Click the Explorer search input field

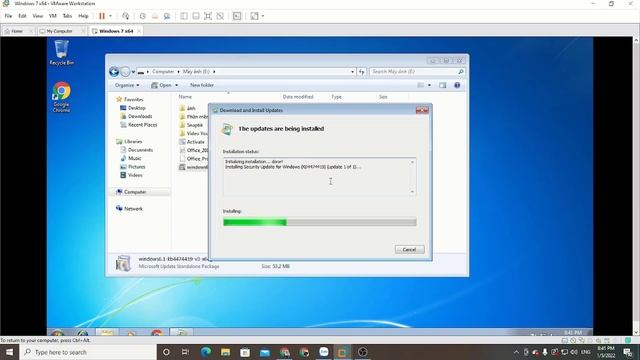[x=414, y=72]
